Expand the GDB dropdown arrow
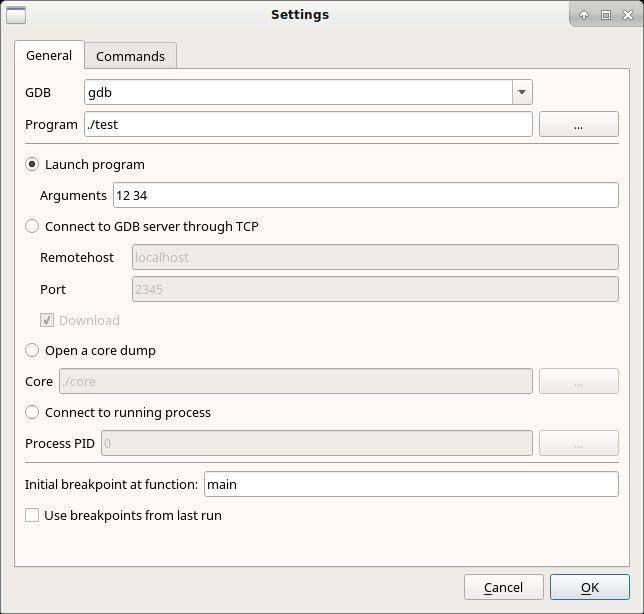 point(521,92)
